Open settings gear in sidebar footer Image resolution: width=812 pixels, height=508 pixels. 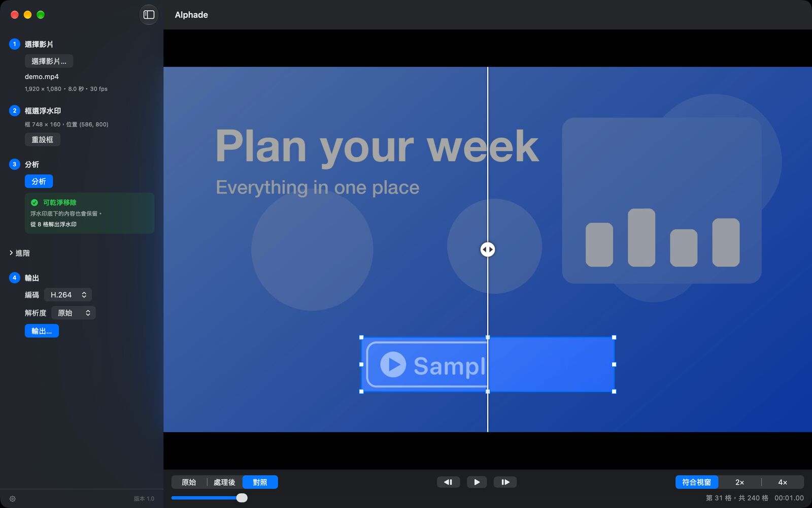pyautogui.click(x=13, y=499)
